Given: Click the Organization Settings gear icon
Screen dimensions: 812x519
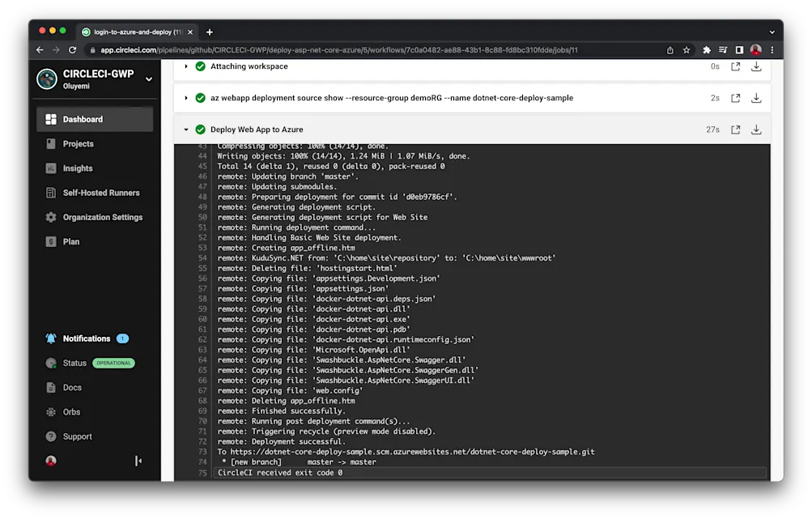Looking at the screenshot, I should tap(51, 217).
